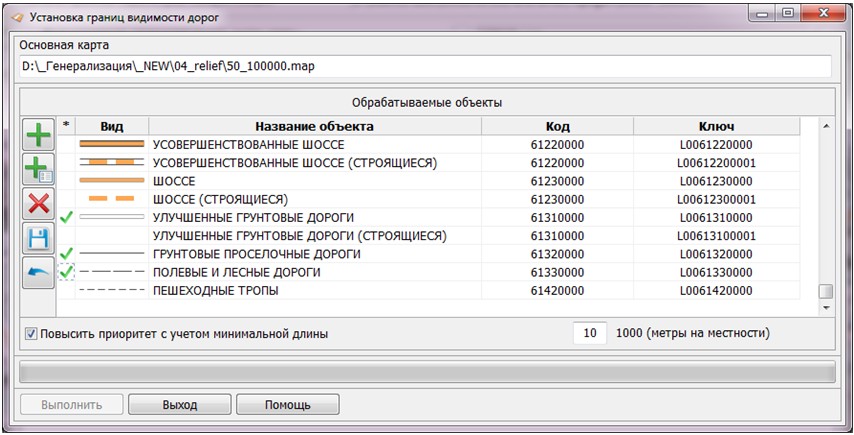This screenshot has height=435, width=854.
Task: Click the floppy disk save icon
Action: pos(39,238)
